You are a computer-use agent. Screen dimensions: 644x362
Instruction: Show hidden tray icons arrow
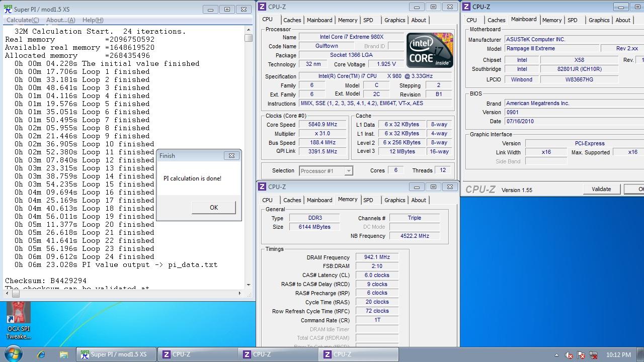pyautogui.click(x=556, y=355)
